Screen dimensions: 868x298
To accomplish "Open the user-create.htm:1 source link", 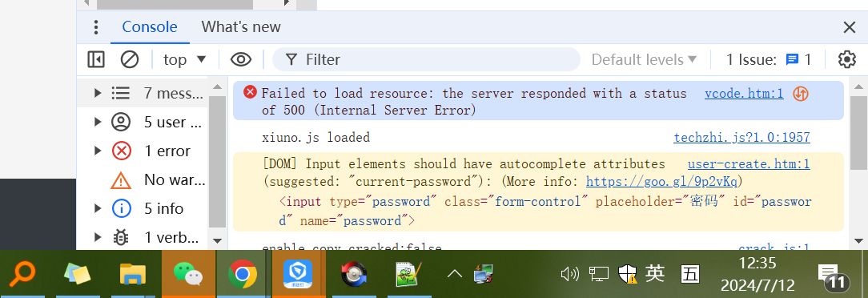I will [749, 164].
